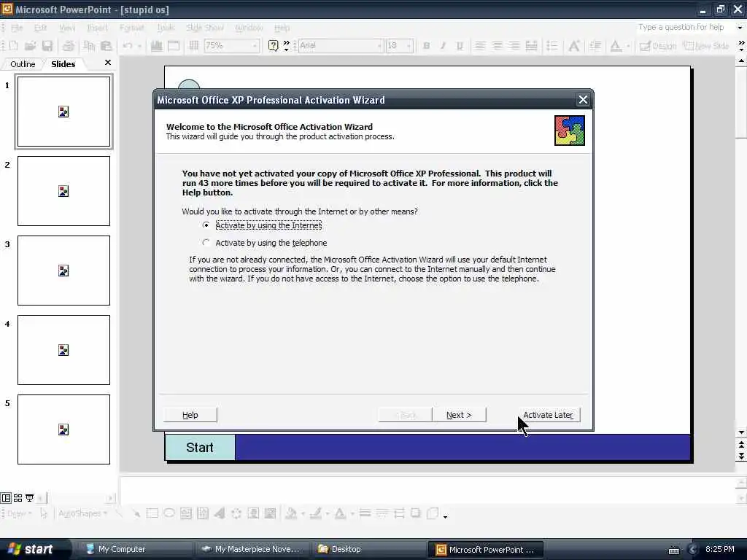Select the Oval drawing tool
The image size is (747, 560).
pyautogui.click(x=169, y=513)
